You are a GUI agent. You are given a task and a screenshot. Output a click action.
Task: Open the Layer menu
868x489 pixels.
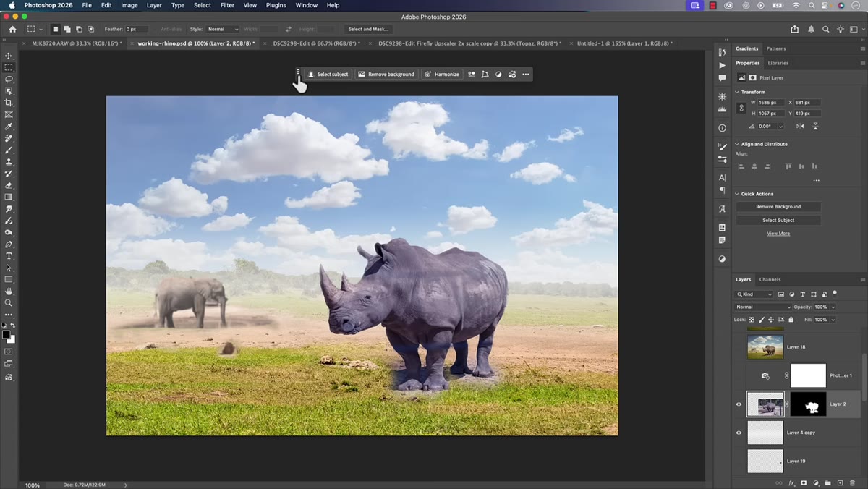154,5
